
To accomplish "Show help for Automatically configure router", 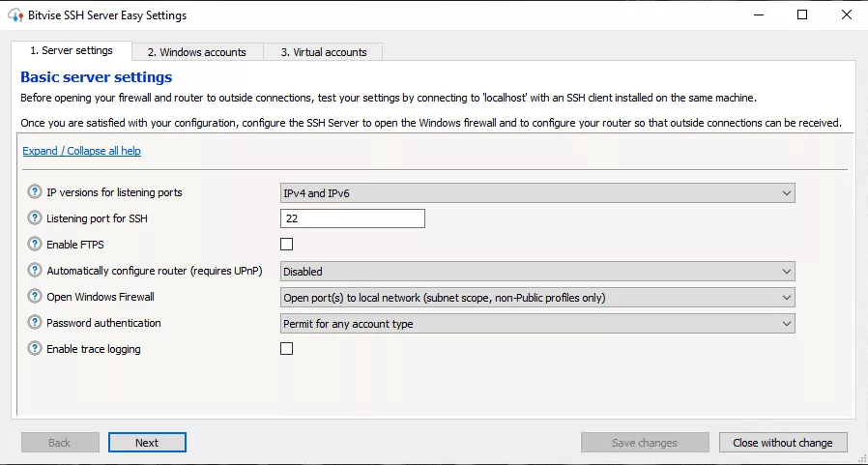I will coord(36,272).
